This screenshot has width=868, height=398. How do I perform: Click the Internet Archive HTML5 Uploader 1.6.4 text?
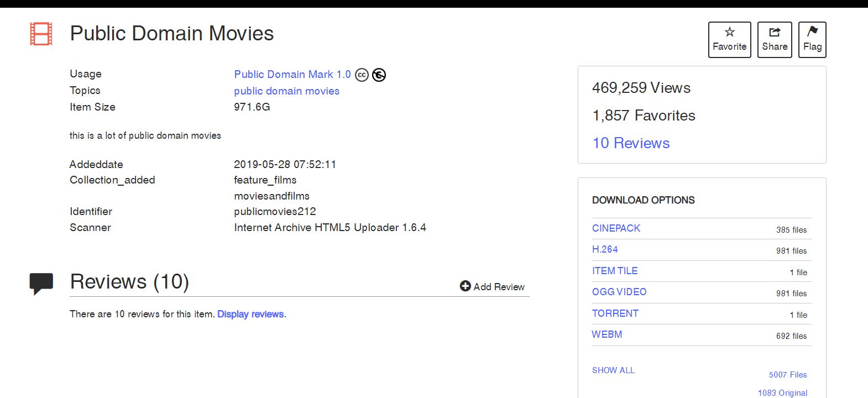tap(330, 227)
